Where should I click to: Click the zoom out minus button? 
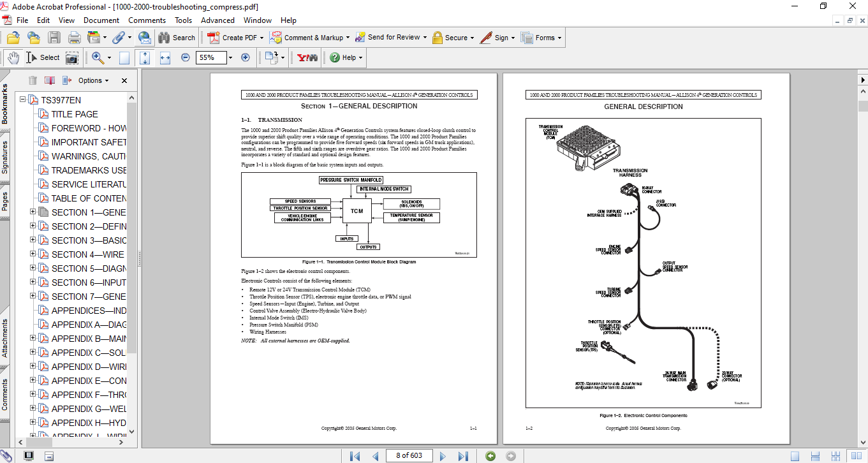click(186, 57)
